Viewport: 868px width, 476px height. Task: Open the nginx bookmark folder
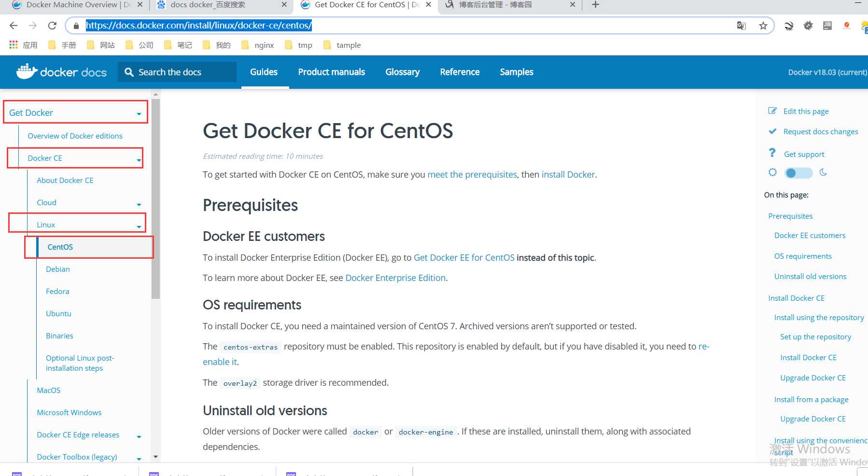point(258,45)
